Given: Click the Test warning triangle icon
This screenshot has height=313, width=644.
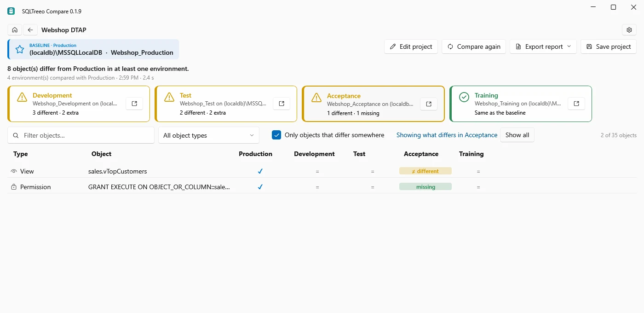Looking at the screenshot, I should [x=169, y=97].
